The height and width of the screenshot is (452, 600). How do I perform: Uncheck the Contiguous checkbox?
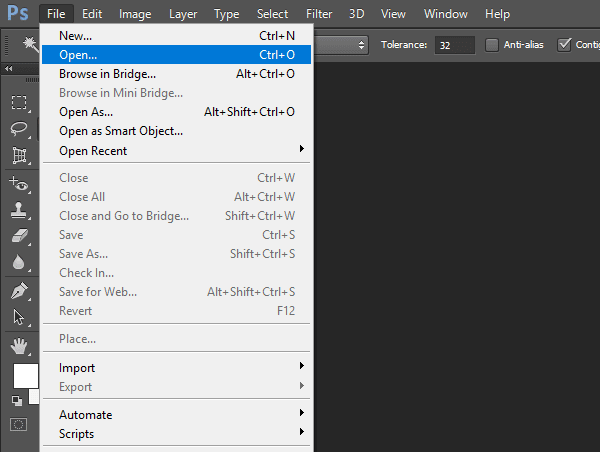coord(564,45)
